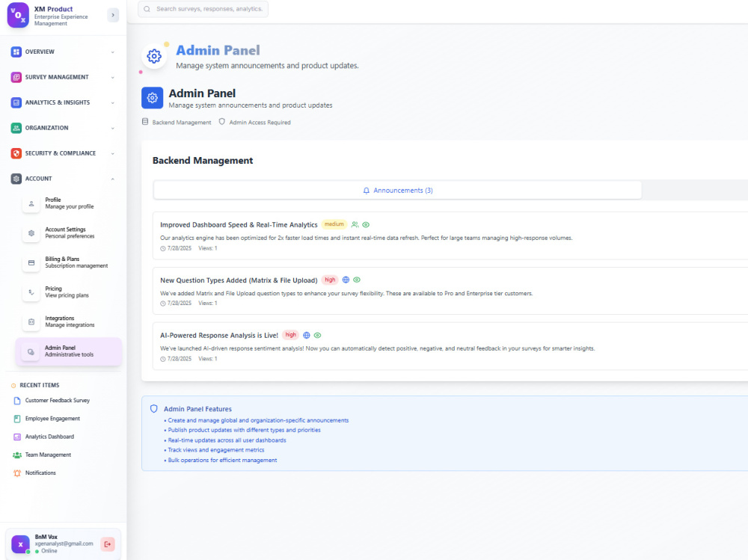Click the medium priority badge
The width and height of the screenshot is (748, 560).
click(x=334, y=224)
